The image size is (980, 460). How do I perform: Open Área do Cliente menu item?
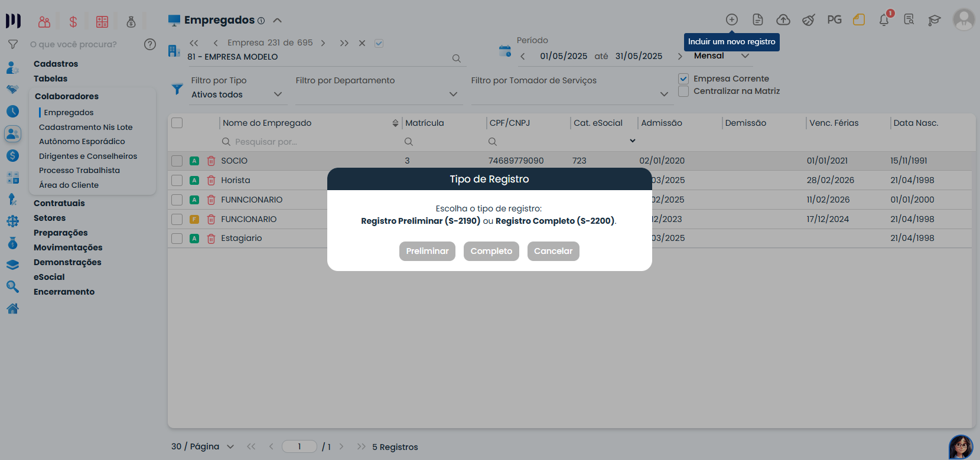click(x=69, y=185)
